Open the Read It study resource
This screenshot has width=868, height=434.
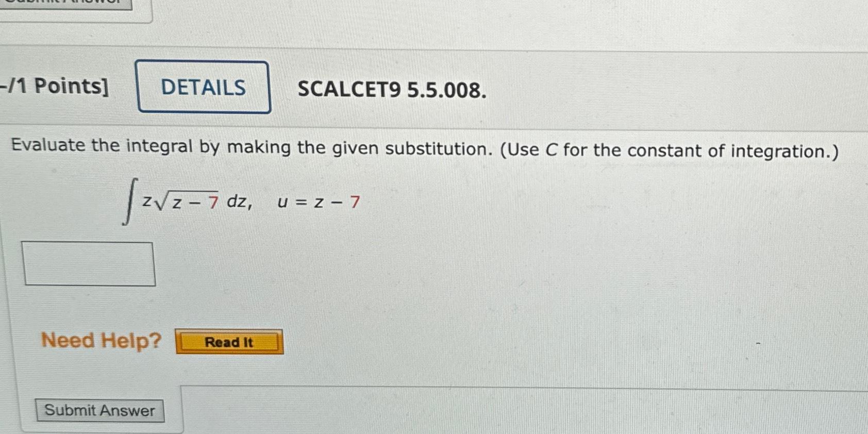230,342
